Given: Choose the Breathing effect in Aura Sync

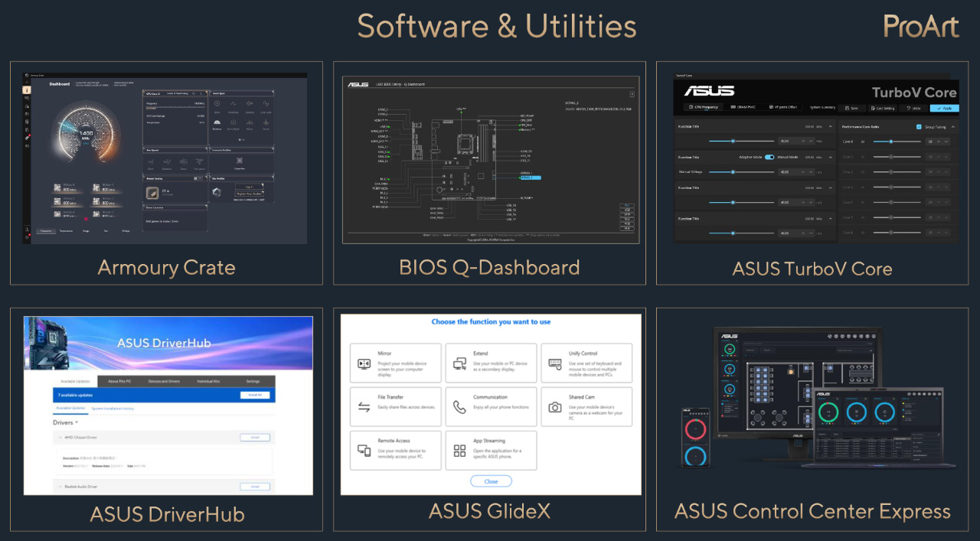Looking at the screenshot, I should (x=234, y=103).
